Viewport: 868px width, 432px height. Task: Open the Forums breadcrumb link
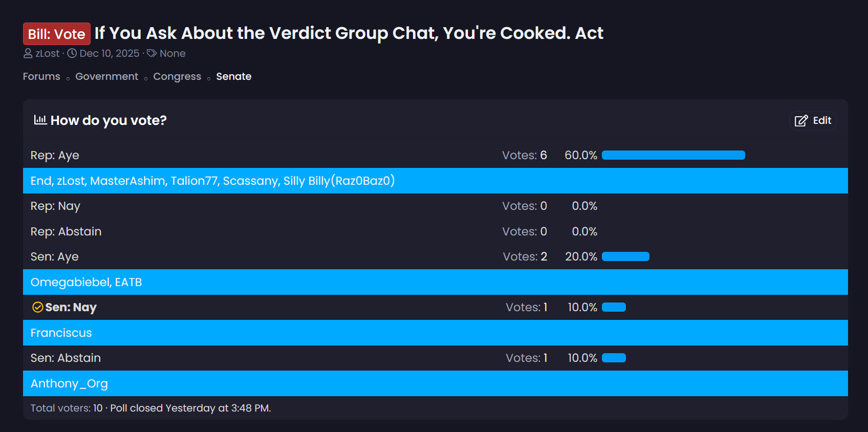click(x=41, y=76)
